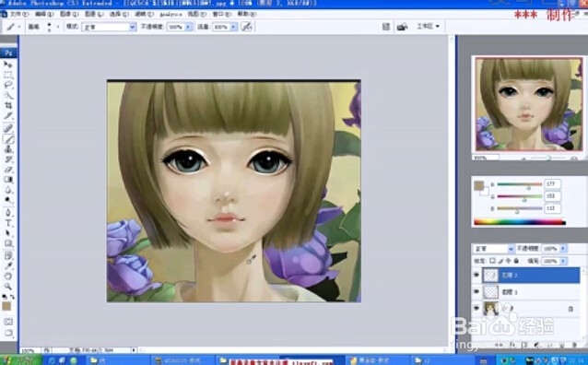Toggle lock position icon in Layers panel
588x365 pixels.
[508, 260]
